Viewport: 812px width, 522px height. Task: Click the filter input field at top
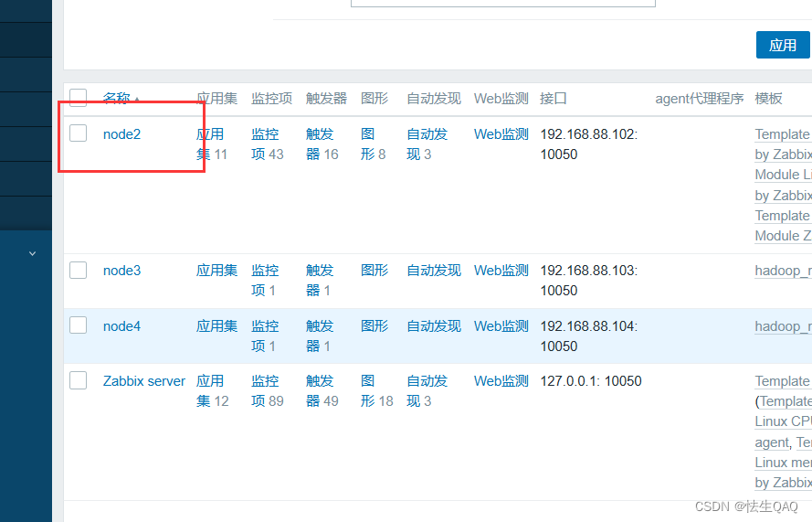click(x=503, y=3)
